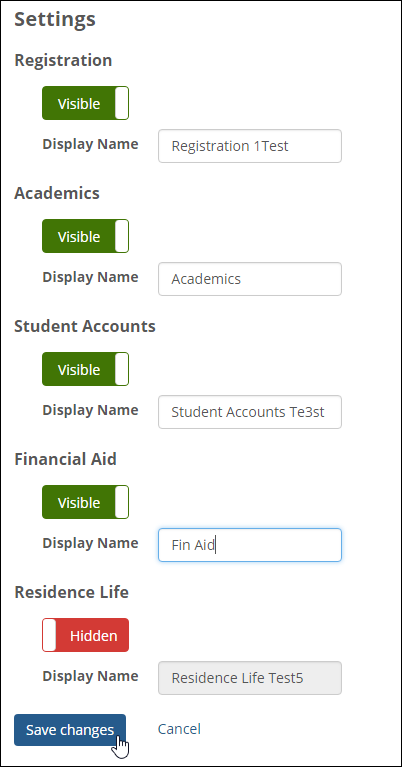
Task: Click Display Name label under Financial Aid
Action: click(90, 543)
